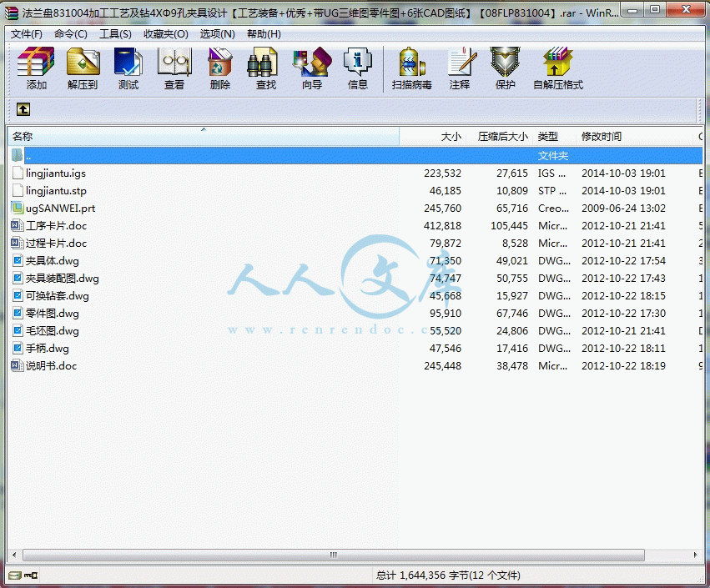Click the drive icon in status bar

tap(15, 575)
